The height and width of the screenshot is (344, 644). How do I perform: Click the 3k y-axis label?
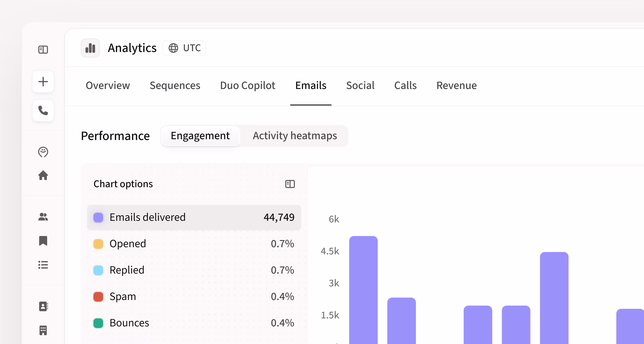(x=334, y=283)
